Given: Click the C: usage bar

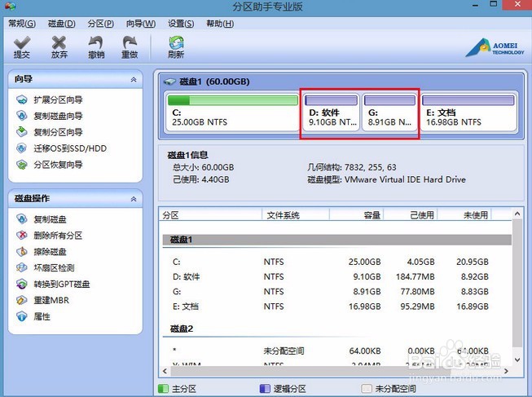Looking at the screenshot, I should click(x=233, y=100).
